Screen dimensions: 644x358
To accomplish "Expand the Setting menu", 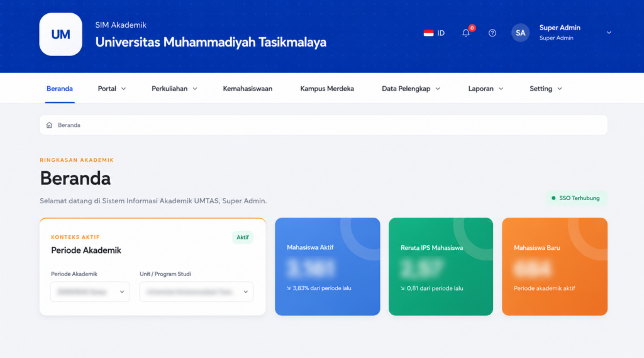I will pyautogui.click(x=546, y=88).
